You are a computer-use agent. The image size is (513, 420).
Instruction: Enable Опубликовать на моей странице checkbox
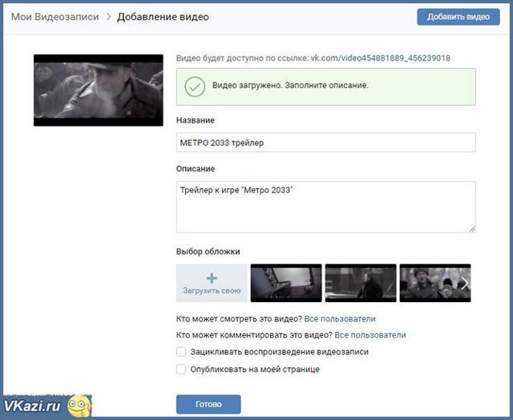[x=181, y=370]
